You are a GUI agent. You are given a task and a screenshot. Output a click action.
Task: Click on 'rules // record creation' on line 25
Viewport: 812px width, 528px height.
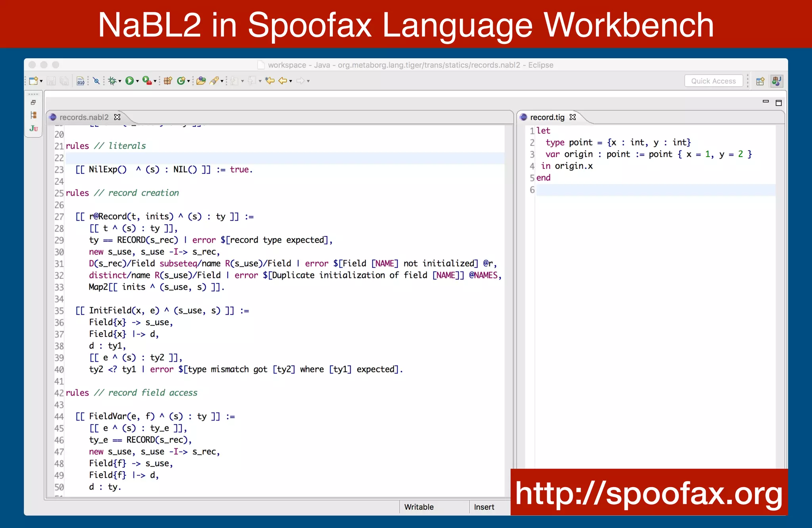(122, 193)
